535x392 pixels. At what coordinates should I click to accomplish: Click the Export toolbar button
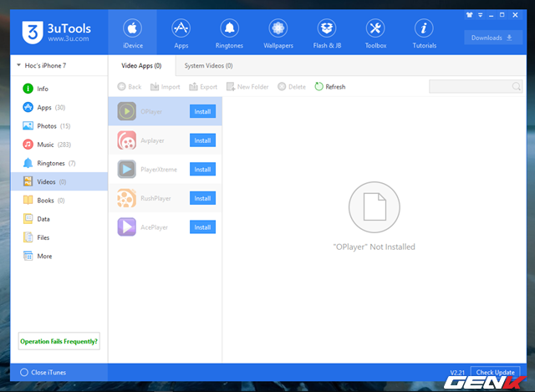[x=203, y=87]
